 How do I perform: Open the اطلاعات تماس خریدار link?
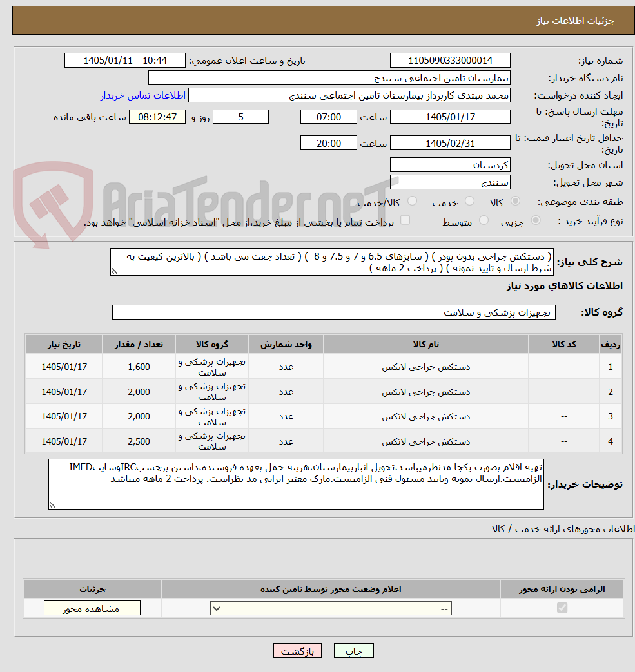pyautogui.click(x=142, y=95)
